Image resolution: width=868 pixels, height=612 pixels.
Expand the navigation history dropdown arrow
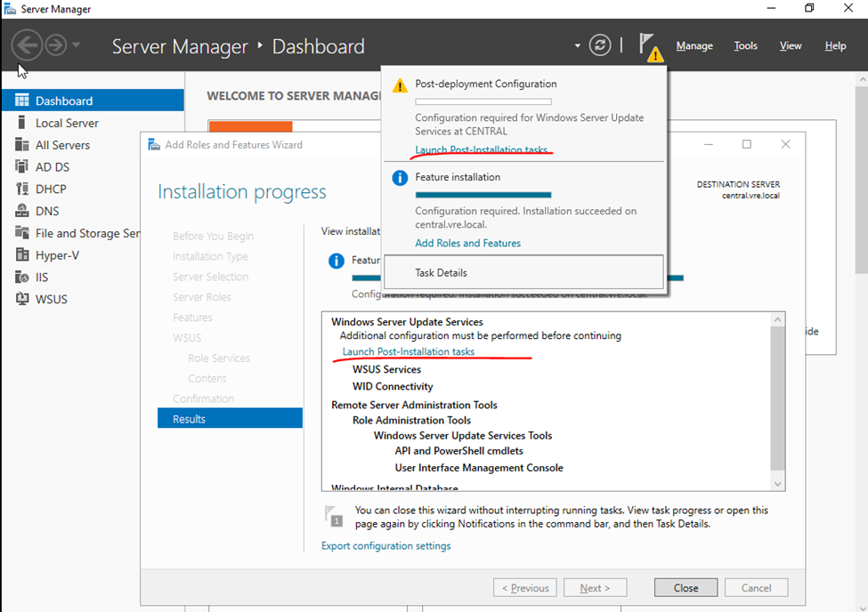click(x=77, y=45)
